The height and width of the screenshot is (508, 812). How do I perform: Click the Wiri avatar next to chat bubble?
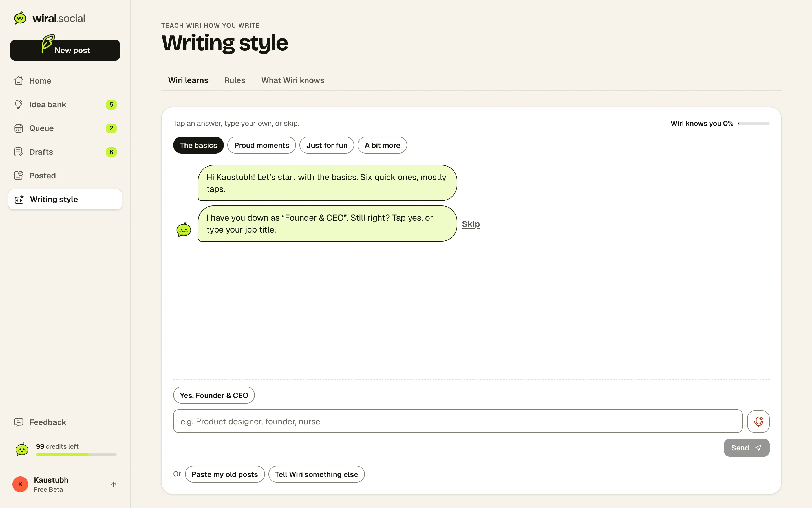[x=184, y=230]
